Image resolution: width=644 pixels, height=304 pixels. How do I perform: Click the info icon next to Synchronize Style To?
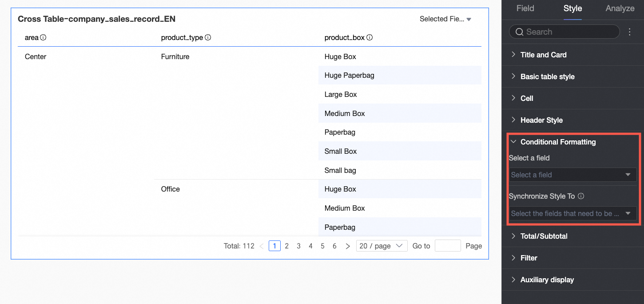(581, 196)
